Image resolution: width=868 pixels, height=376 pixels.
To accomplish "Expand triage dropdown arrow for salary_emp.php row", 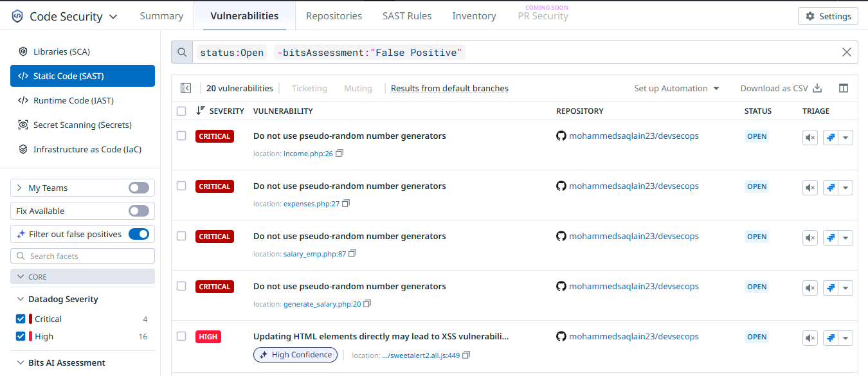I will (846, 238).
